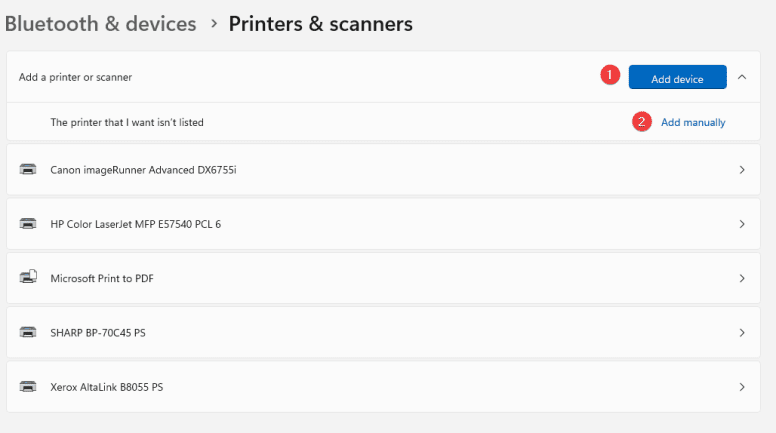Expand Microsoft Print to PDF chevron

[x=742, y=278]
